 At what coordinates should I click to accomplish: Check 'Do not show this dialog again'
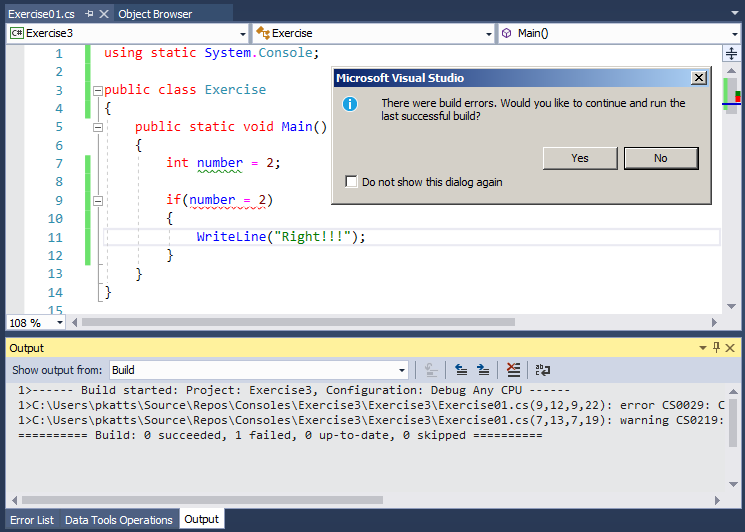click(351, 181)
